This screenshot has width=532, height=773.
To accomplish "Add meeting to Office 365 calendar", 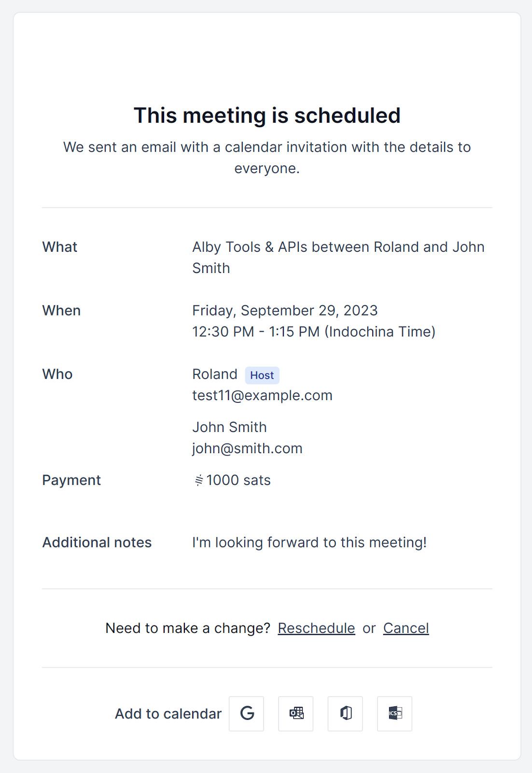I will [x=345, y=714].
